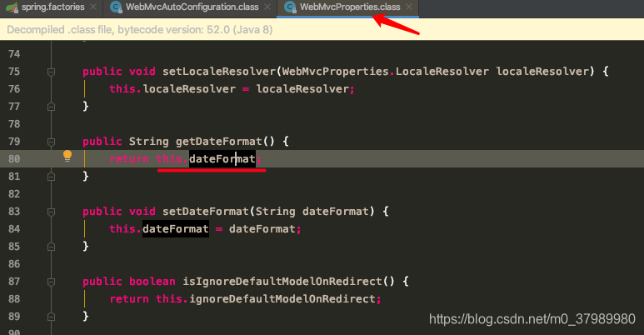Click this.localeResolver on line 76

point(172,89)
